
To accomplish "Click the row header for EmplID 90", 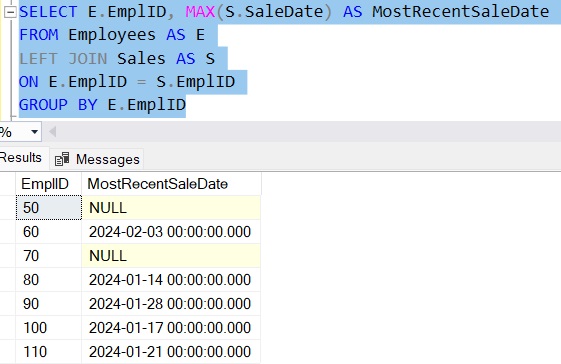I will click(8, 304).
